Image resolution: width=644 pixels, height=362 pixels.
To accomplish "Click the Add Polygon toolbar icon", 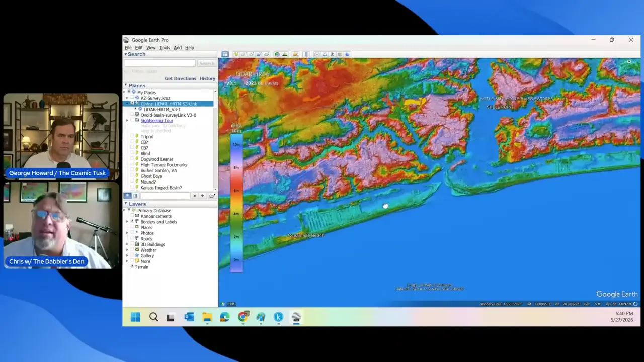I will [x=244, y=54].
